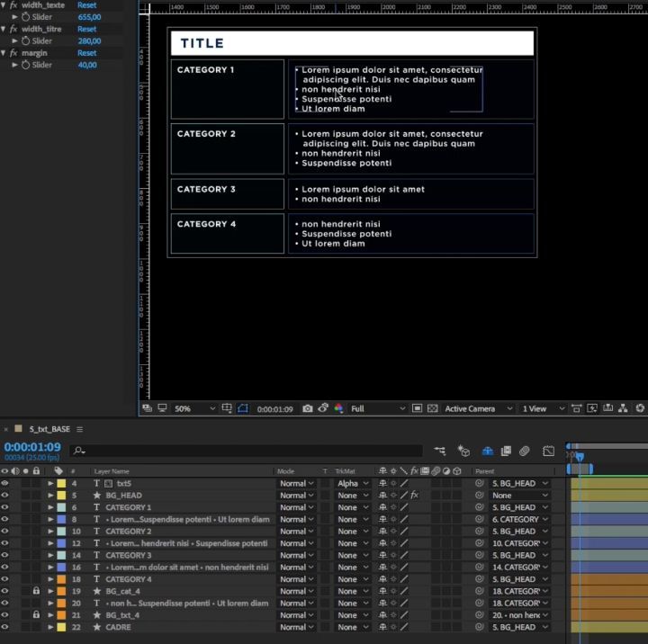Click the stopwatch for width_texte Slider

25,17
